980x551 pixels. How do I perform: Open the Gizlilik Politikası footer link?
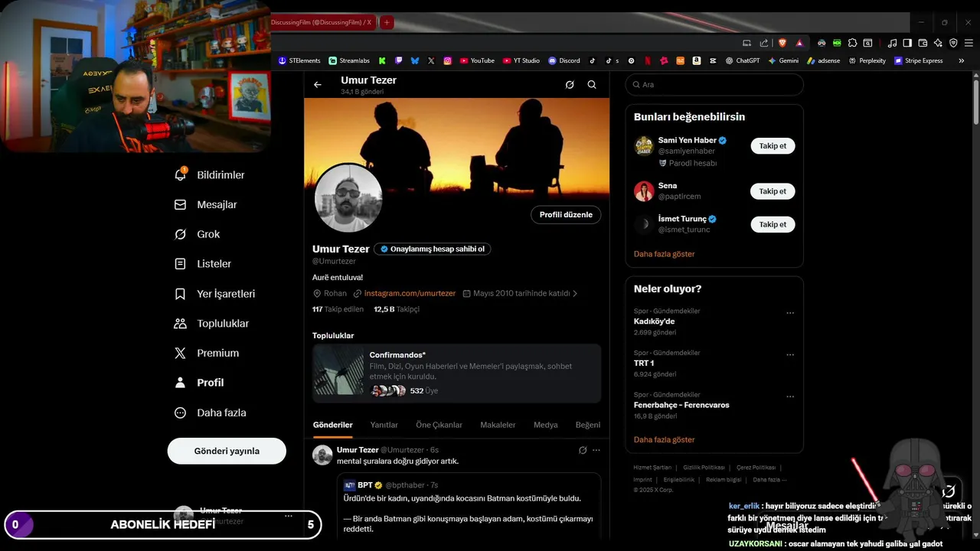[x=704, y=468]
